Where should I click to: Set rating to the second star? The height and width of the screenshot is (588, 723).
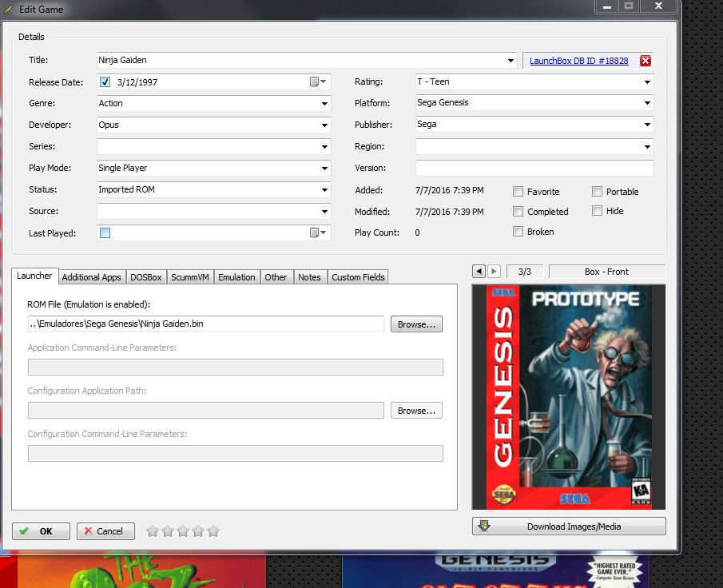click(168, 531)
